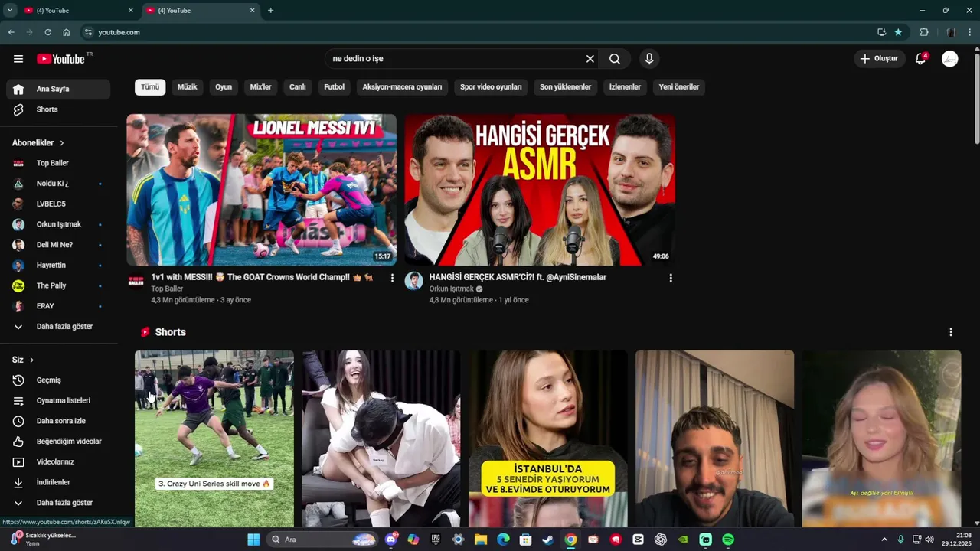This screenshot has height=551, width=980.
Task: Select the Mix'ler filter chip
Action: (x=261, y=87)
